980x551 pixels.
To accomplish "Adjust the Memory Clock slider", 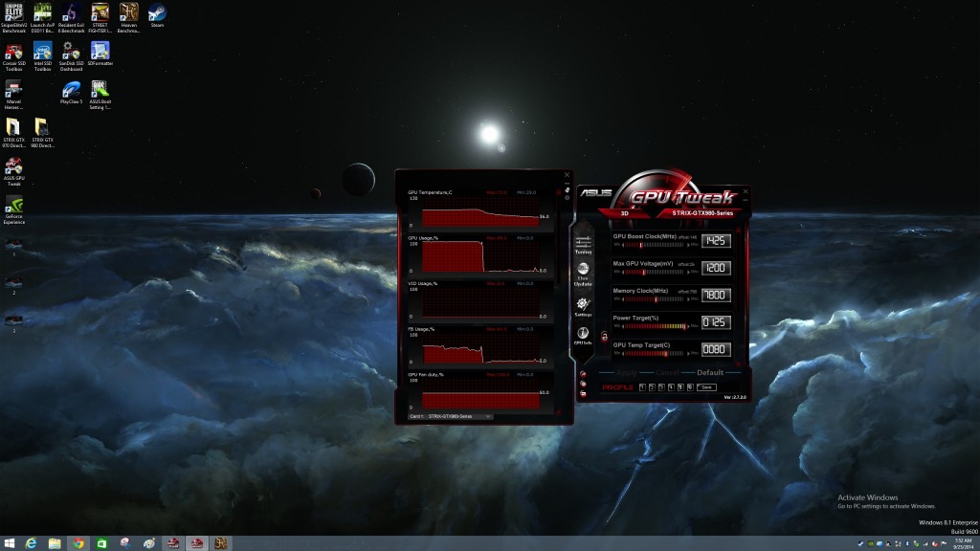I will tap(655, 299).
